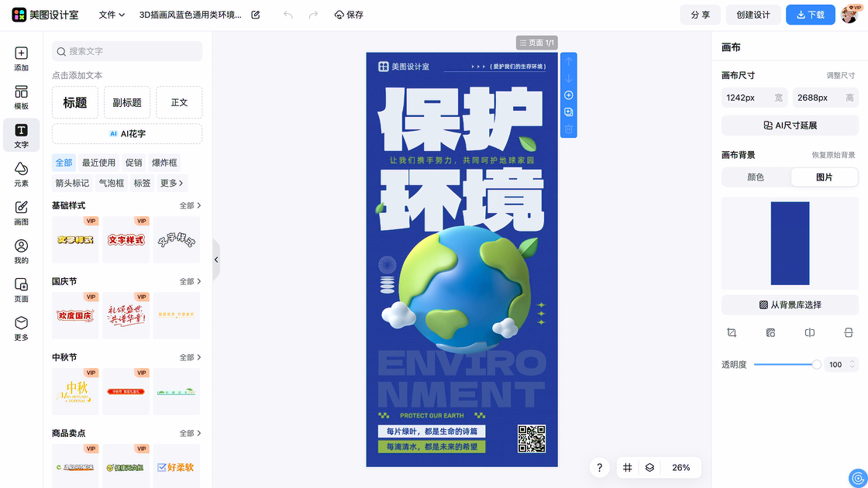The image size is (868, 488).
Task: Select the 气泡框 text category tab
Action: tap(111, 184)
